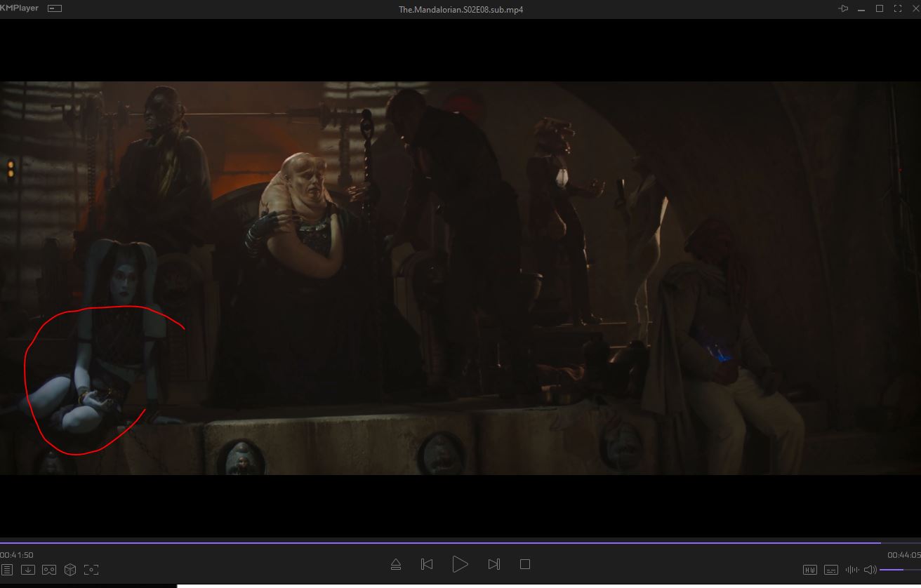Image resolution: width=921 pixels, height=588 pixels.
Task: Enable VR mode with goggles icon
Action: point(49,570)
